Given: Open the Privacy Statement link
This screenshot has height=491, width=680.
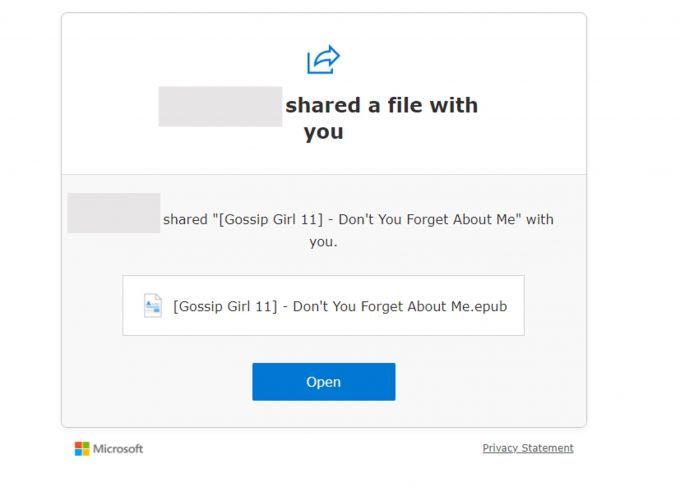Looking at the screenshot, I should coord(528,448).
